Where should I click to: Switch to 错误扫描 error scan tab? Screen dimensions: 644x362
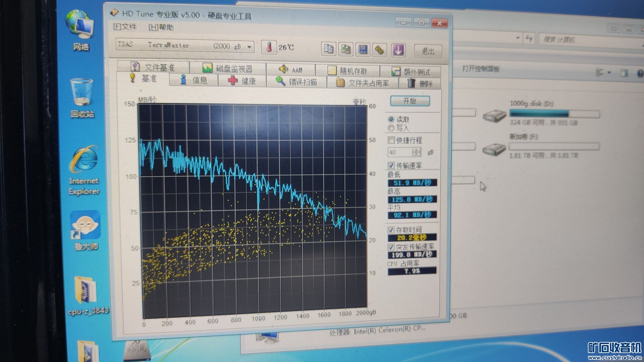point(297,82)
